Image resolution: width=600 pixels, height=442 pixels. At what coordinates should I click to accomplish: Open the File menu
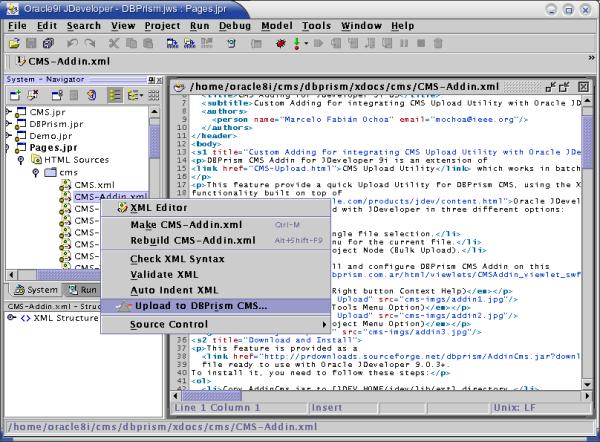(x=17, y=26)
